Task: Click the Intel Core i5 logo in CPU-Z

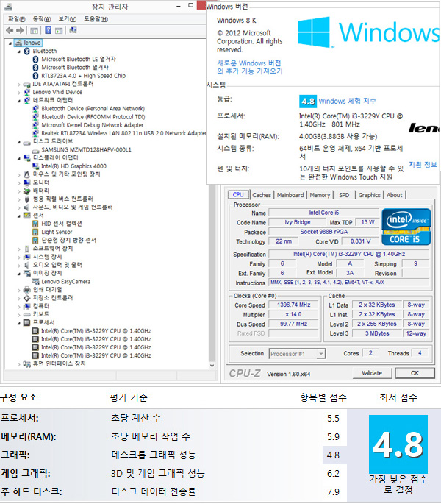Action: point(406,227)
